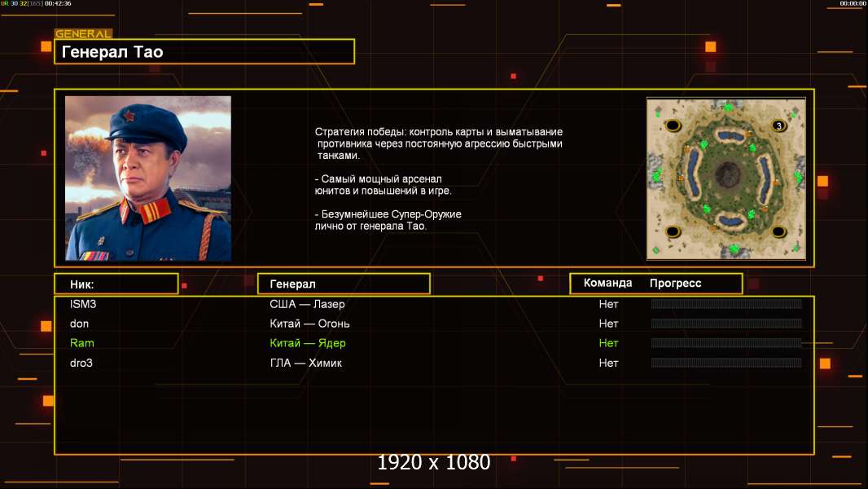Click team value 'Нет' for don
This screenshot has height=489, width=868.
click(x=608, y=324)
